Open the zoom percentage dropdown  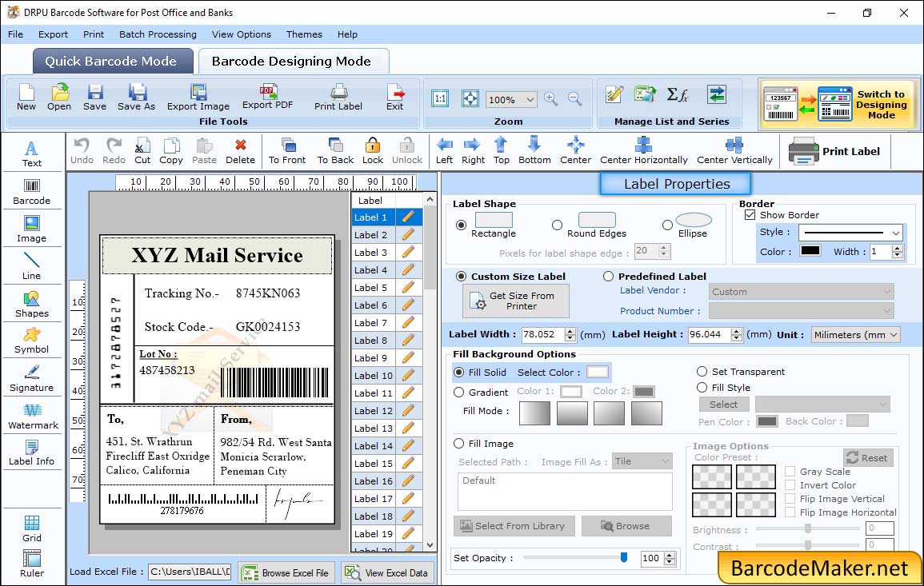(530, 99)
